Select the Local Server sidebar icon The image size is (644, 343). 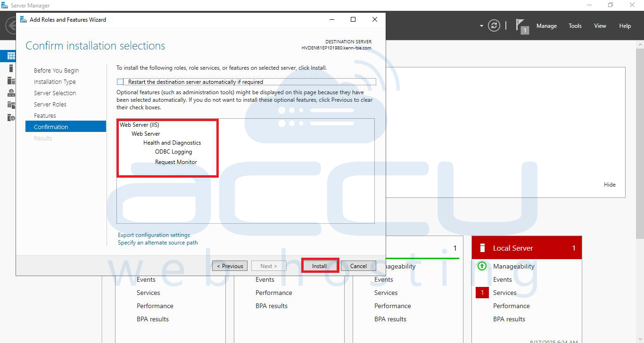(x=8, y=68)
